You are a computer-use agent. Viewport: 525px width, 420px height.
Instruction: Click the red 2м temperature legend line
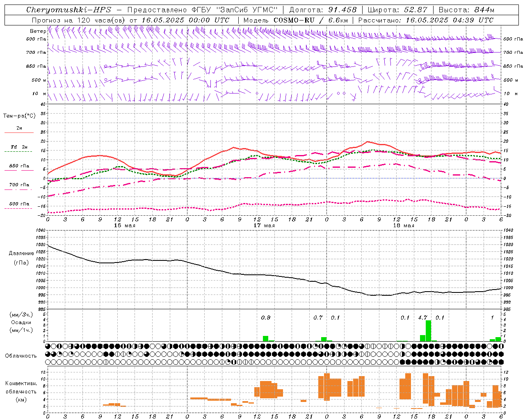tap(19, 132)
